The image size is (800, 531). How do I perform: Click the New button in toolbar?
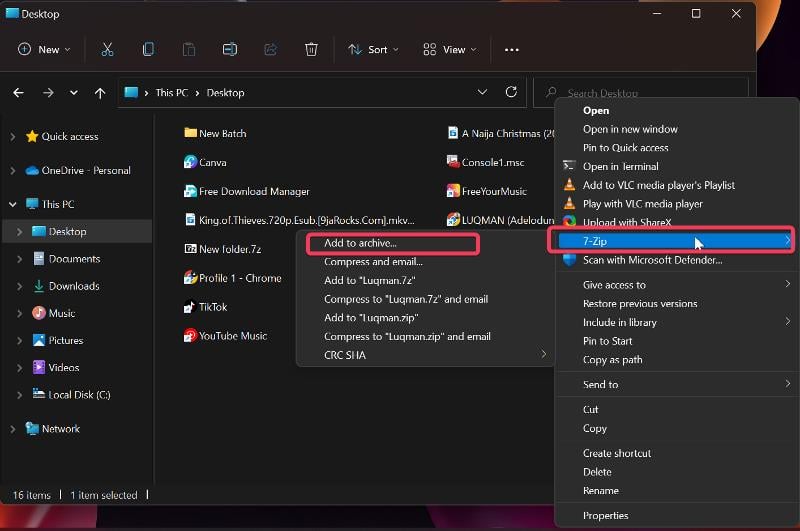[44, 49]
